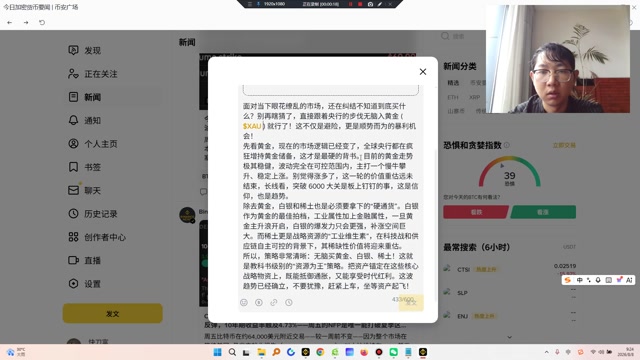Image resolution: width=640 pixels, height=360 pixels.
Task: Click the Binance avatar on the news post
Action: [187, 215]
